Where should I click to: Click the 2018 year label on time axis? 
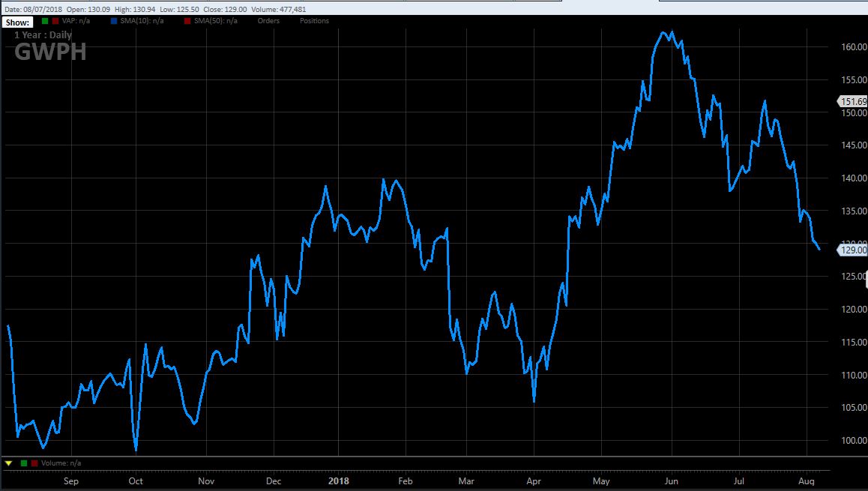pyautogui.click(x=340, y=481)
